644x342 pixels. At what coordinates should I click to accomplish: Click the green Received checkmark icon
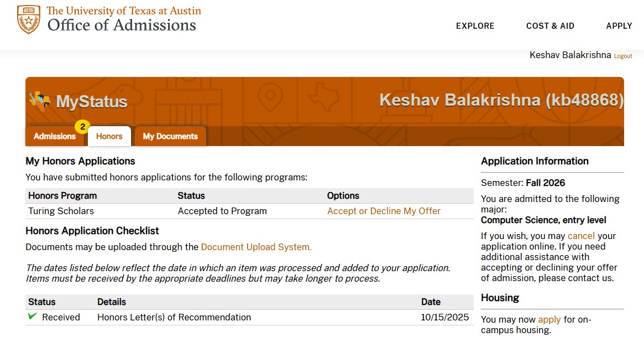pos(32,317)
